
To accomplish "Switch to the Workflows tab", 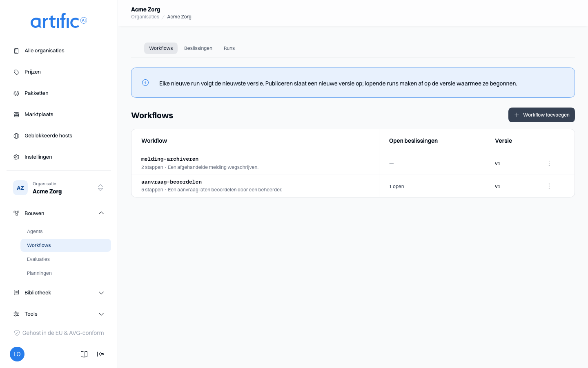I will pos(161,48).
